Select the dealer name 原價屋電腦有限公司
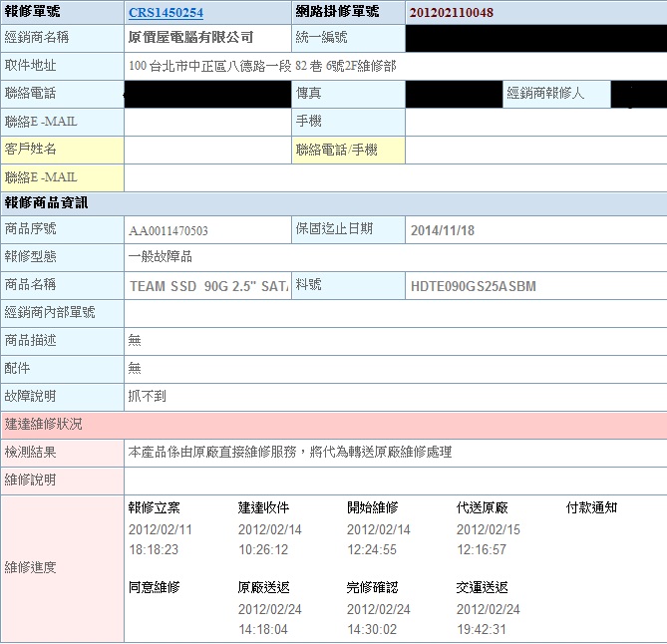667x644 pixels. [191, 38]
